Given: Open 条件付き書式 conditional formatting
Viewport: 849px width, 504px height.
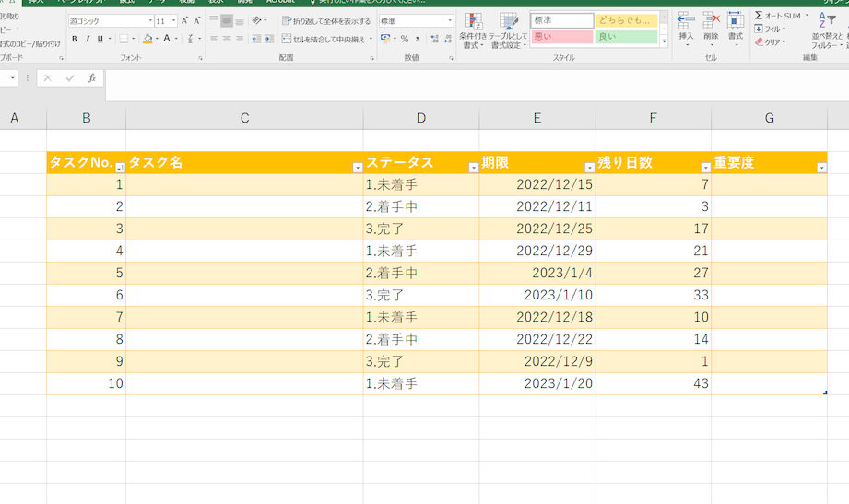Looking at the screenshot, I should (473, 30).
